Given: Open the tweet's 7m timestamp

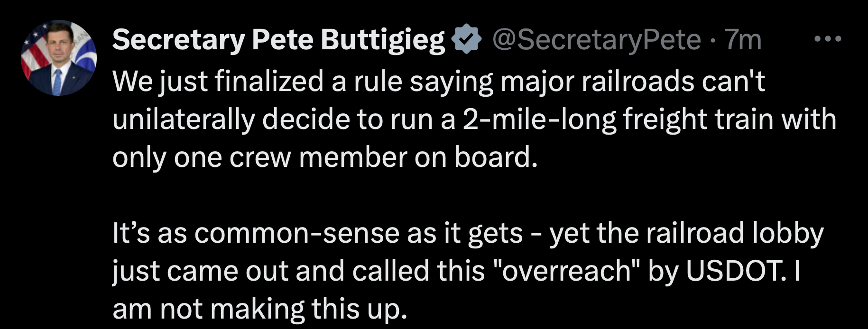Looking at the screenshot, I should [743, 39].
